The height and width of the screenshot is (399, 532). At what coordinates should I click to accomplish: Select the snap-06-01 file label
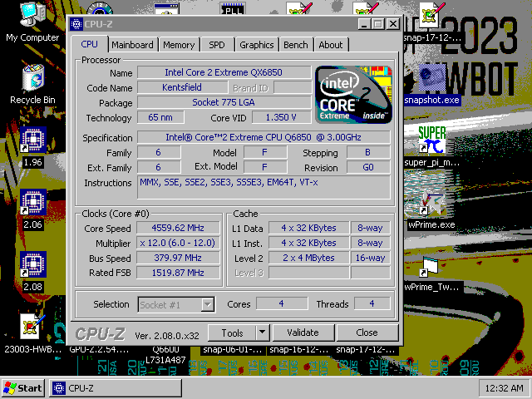point(233,349)
